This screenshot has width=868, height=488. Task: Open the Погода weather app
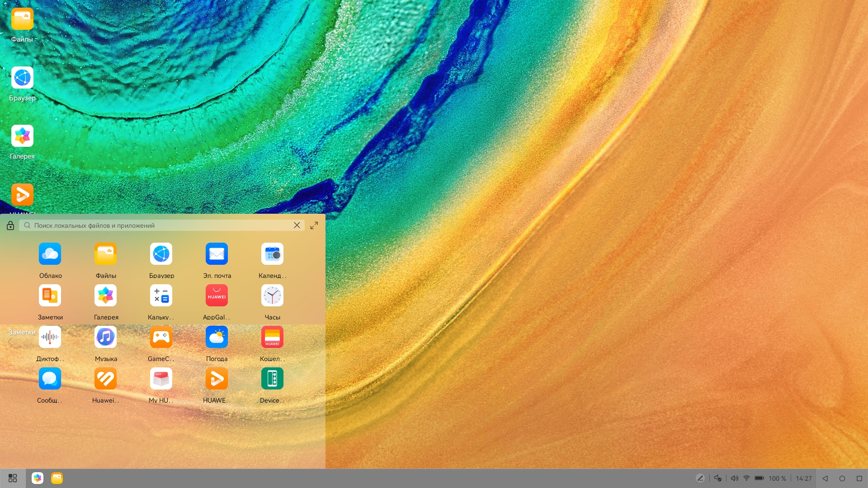pos(217,337)
